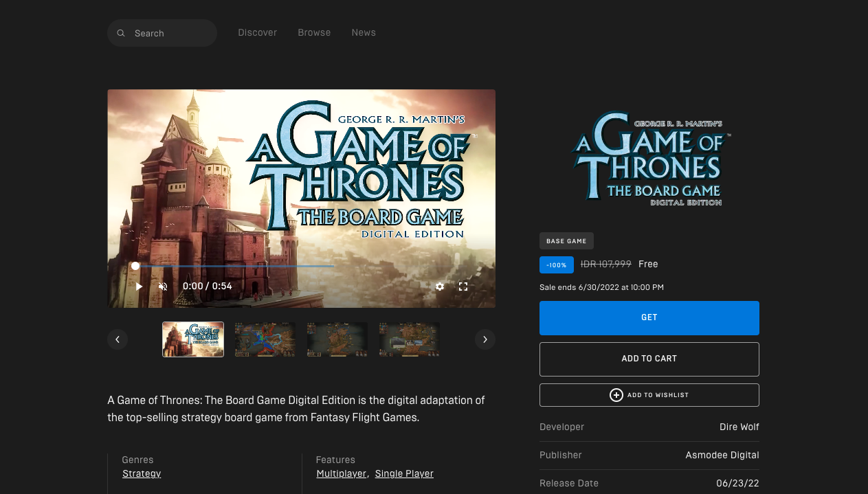This screenshot has width=868, height=494.
Task: Open video settings gear
Action: (440, 287)
